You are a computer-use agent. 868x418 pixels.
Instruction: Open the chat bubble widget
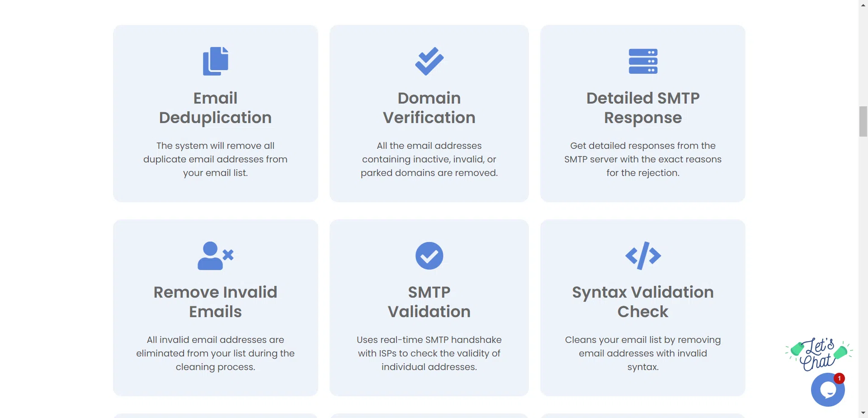[827, 389]
